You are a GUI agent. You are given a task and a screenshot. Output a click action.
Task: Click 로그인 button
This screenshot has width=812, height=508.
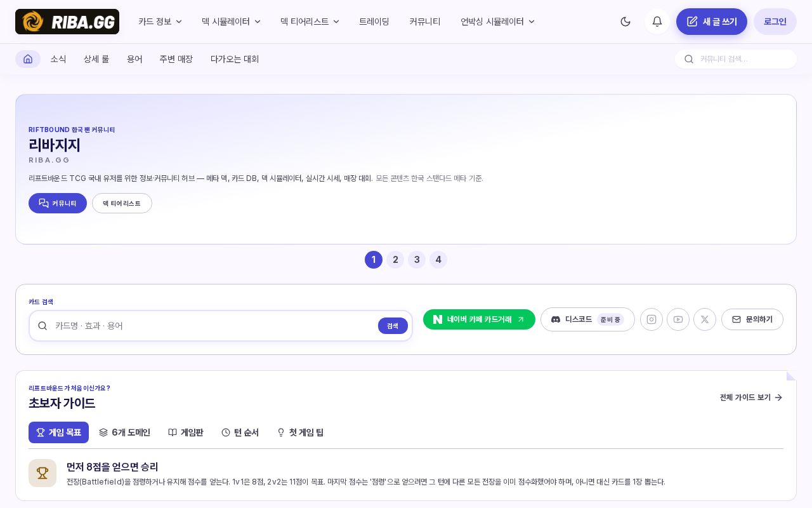click(x=775, y=22)
